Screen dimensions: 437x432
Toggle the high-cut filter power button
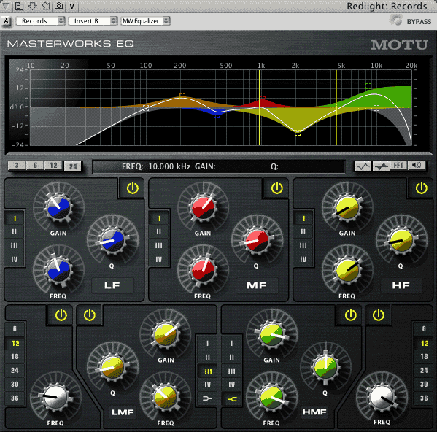pos(378,315)
